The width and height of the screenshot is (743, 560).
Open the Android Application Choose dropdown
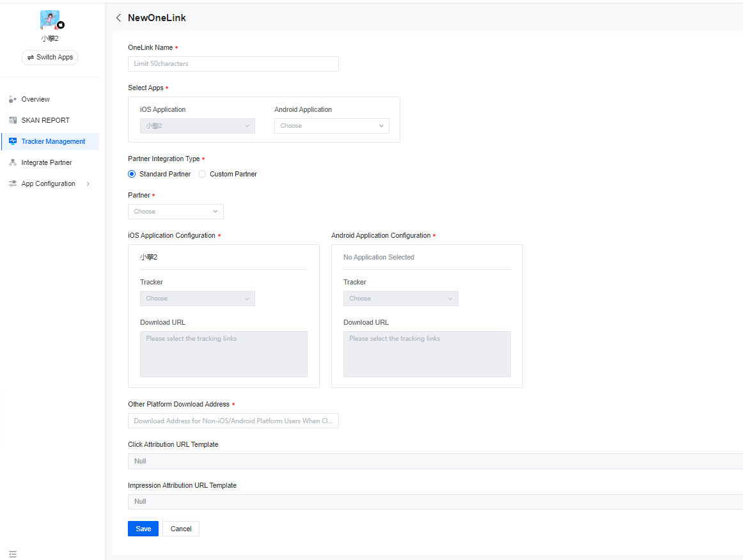331,125
